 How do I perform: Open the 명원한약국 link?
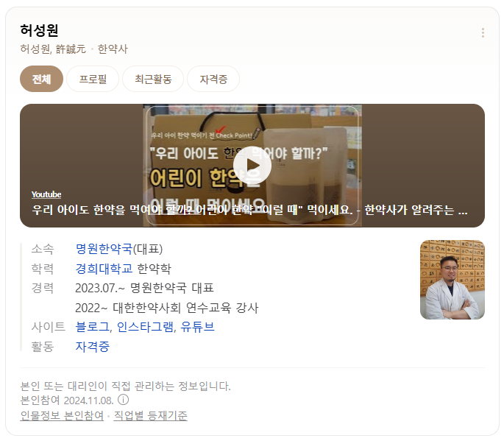coord(104,249)
